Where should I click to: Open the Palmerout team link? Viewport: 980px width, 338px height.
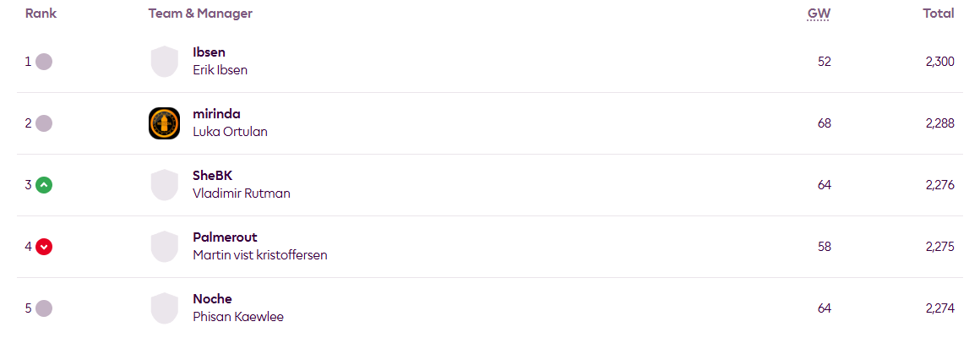coord(225,237)
